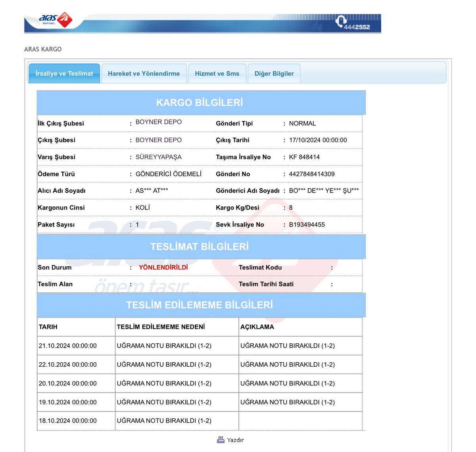Select the NORMAL shipment type value
The width and height of the screenshot is (476, 452).
303,123
